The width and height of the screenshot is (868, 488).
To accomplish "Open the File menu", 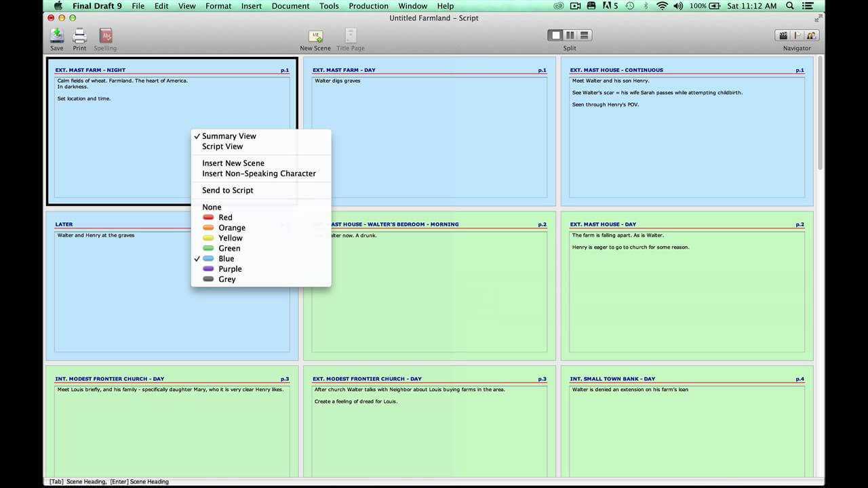I will pos(138,6).
